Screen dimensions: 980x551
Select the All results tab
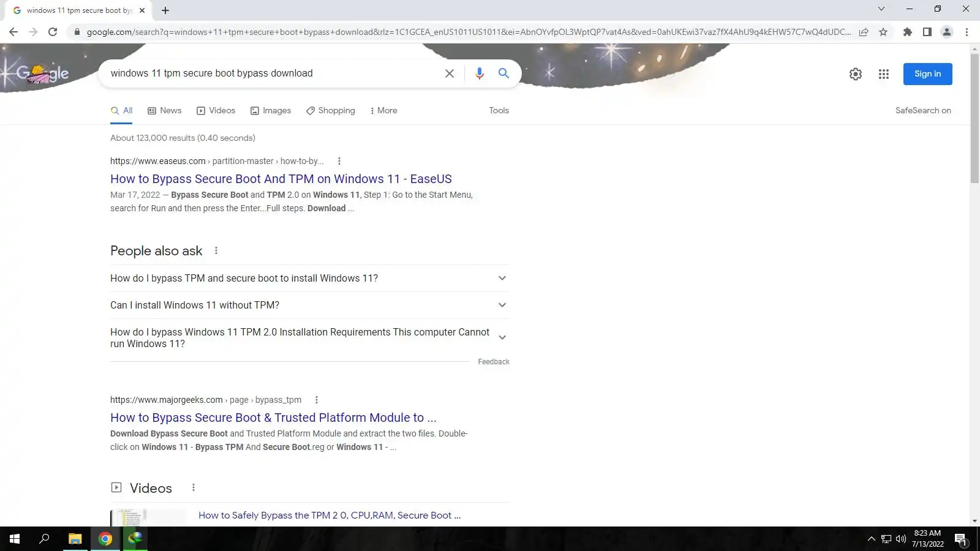(122, 111)
